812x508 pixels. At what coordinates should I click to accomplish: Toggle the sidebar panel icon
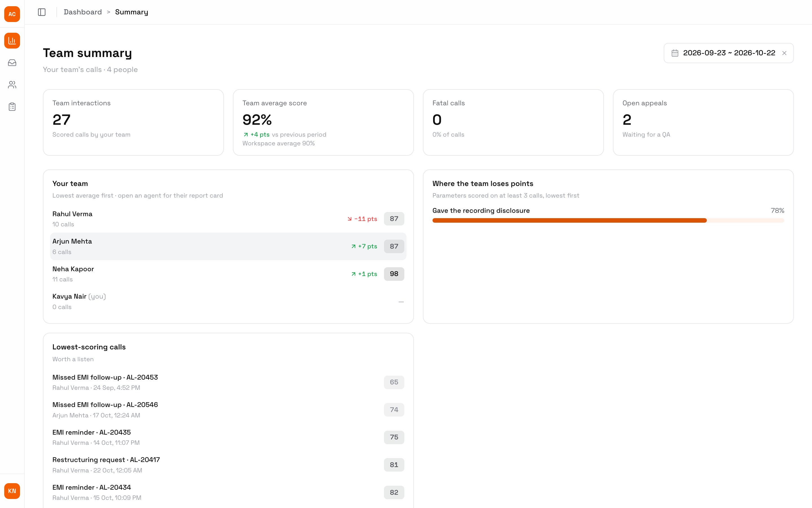click(x=42, y=12)
